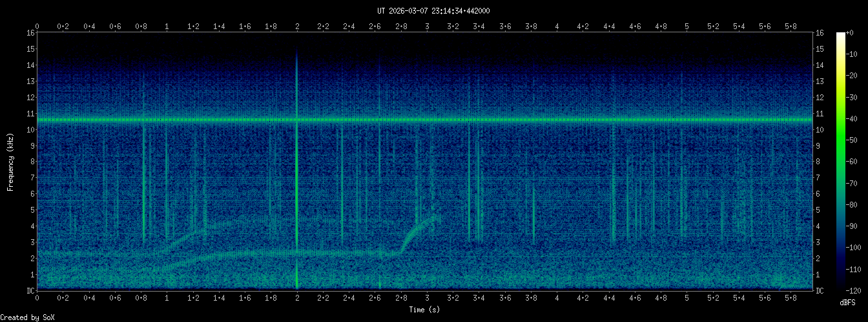
Task: Click the 11 kHz label on the right axis
Action: click(820, 114)
